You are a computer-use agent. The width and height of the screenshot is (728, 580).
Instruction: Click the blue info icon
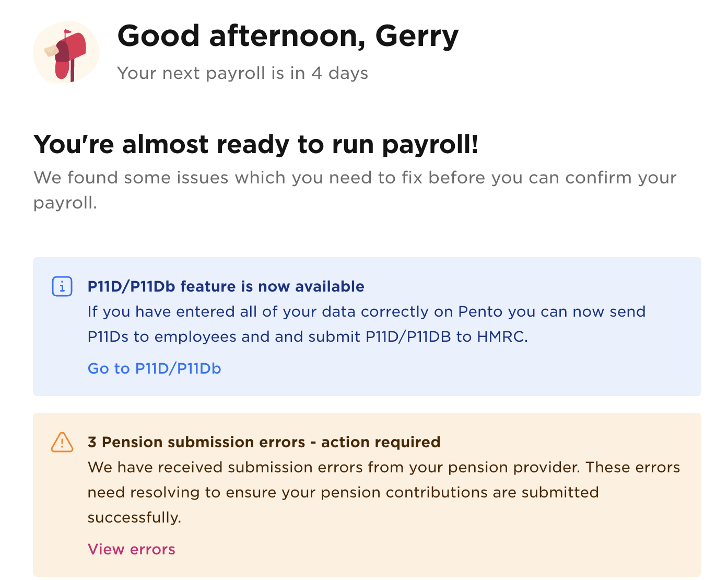pos(62,286)
